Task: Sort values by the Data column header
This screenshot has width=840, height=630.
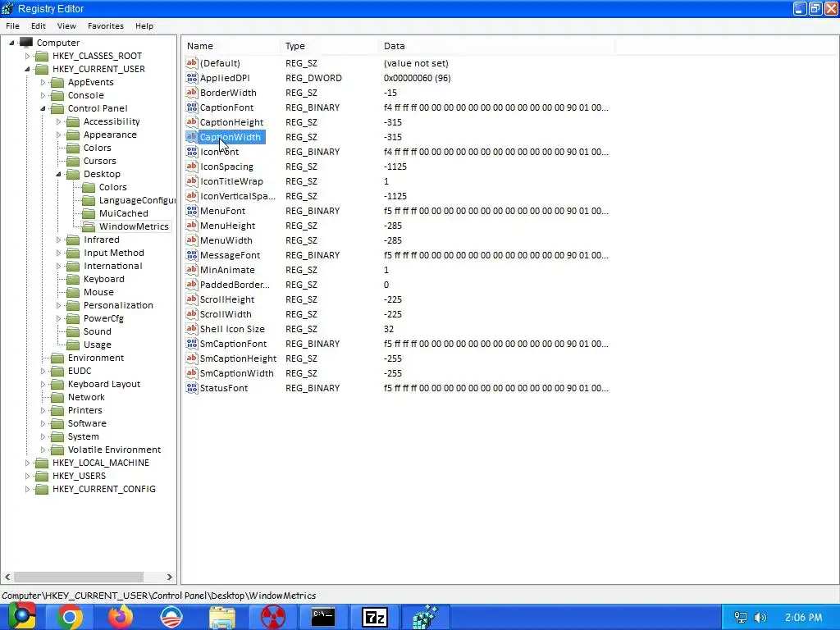Action: (496, 46)
